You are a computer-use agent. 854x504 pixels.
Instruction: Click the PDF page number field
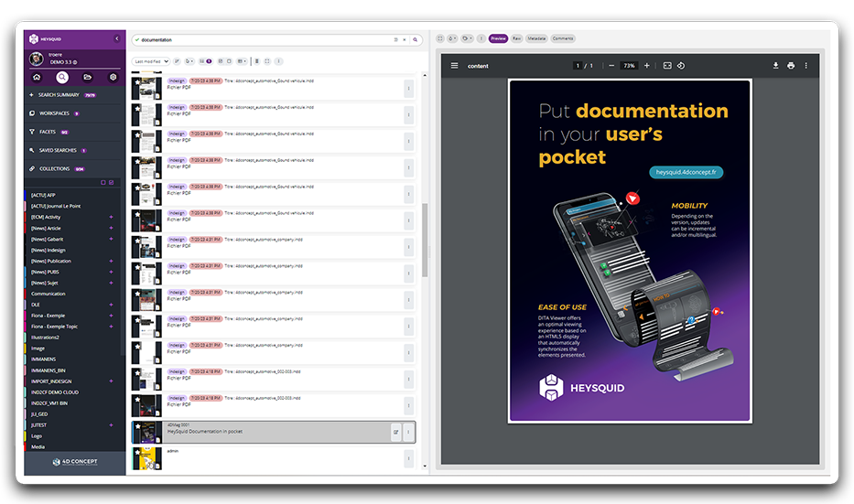point(578,66)
